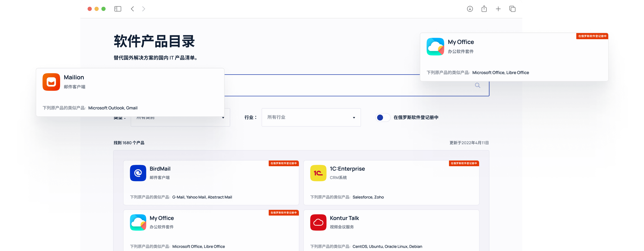Click text Salesforce, Zoho

point(368,197)
